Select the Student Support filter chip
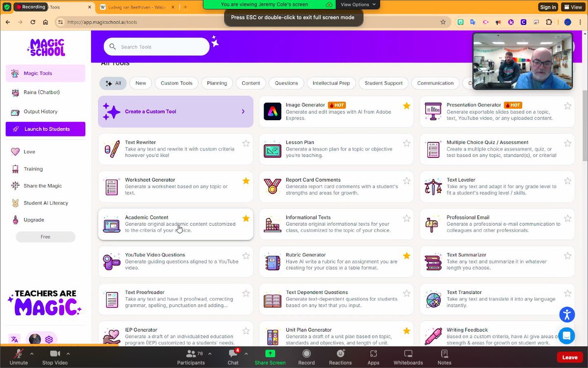 [x=384, y=83]
